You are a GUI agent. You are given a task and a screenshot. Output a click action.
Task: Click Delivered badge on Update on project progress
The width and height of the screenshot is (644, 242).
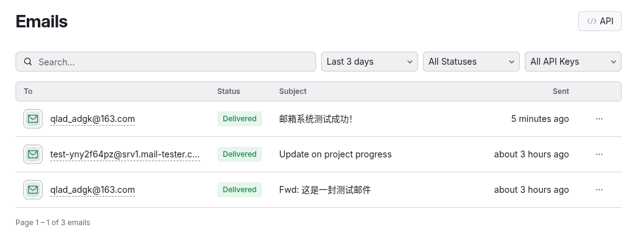[x=240, y=154]
